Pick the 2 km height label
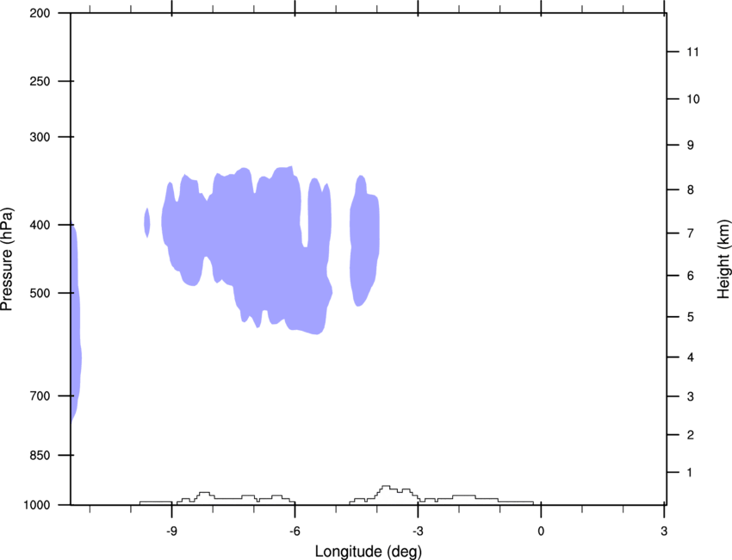This screenshot has height=560, width=732. tap(691, 435)
